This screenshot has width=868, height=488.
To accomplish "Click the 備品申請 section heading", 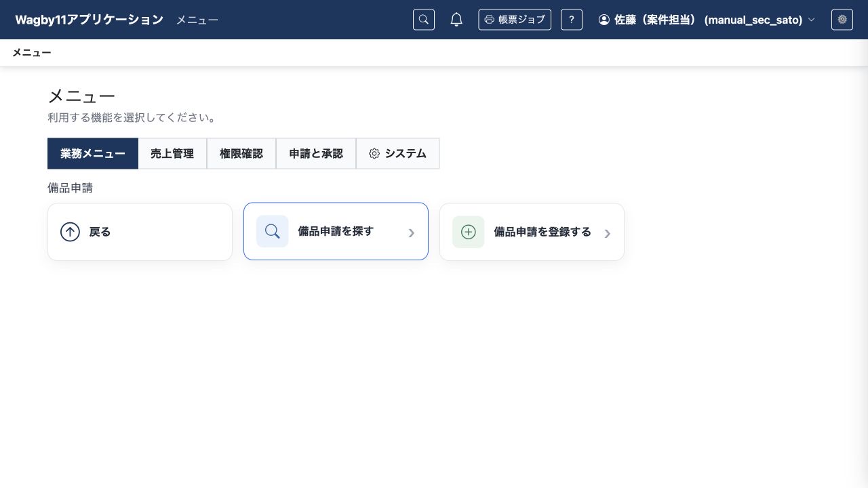I will (70, 188).
